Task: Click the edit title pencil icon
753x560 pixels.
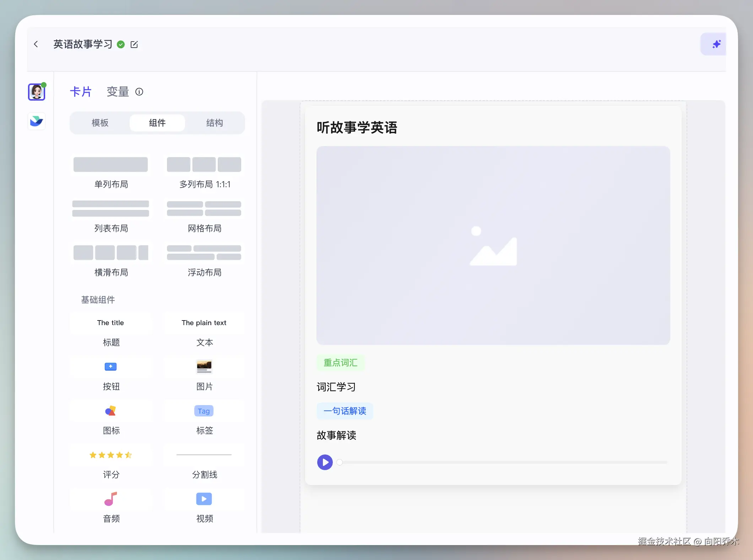Action: 134,44
